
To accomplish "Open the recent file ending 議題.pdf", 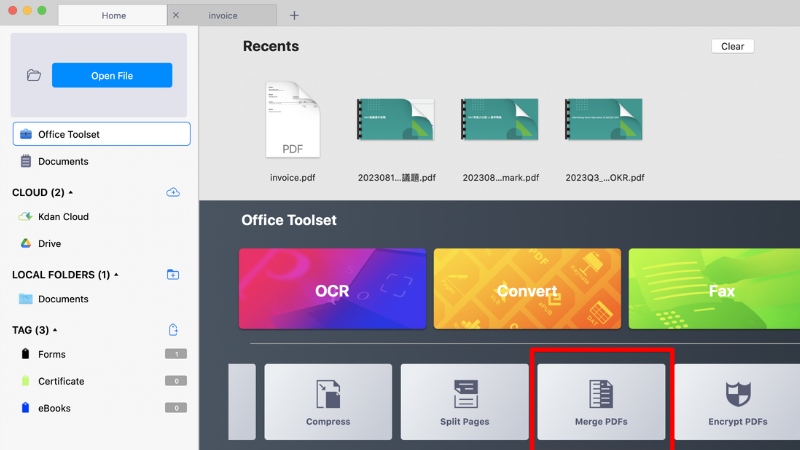I will click(x=396, y=119).
